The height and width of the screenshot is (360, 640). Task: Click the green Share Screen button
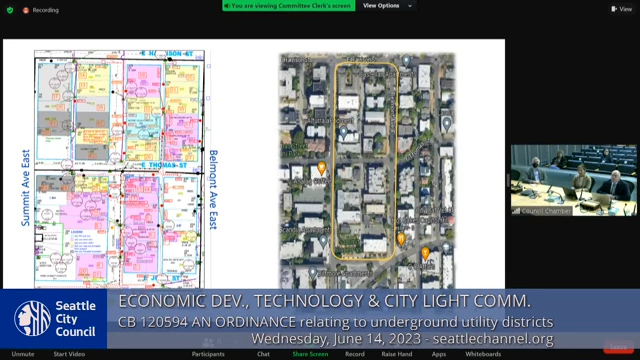pos(310,354)
